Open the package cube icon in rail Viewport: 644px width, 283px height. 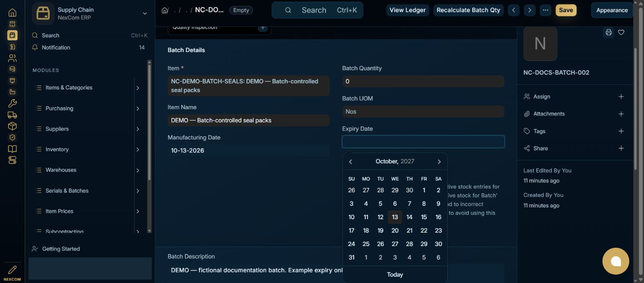pyautogui.click(x=12, y=126)
